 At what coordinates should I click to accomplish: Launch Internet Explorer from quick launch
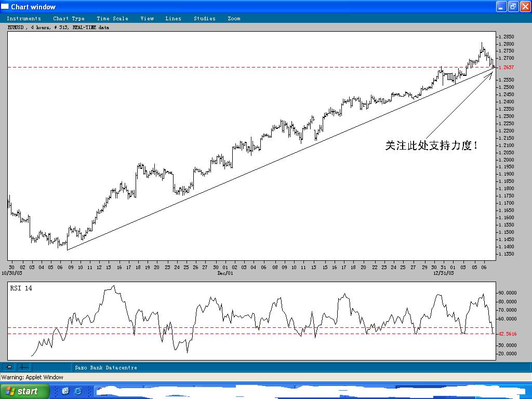(78, 391)
